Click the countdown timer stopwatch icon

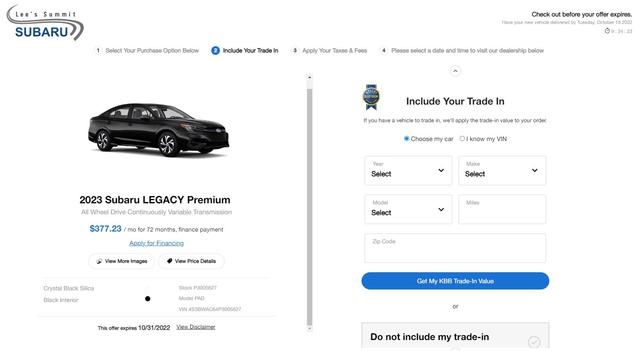click(x=607, y=31)
